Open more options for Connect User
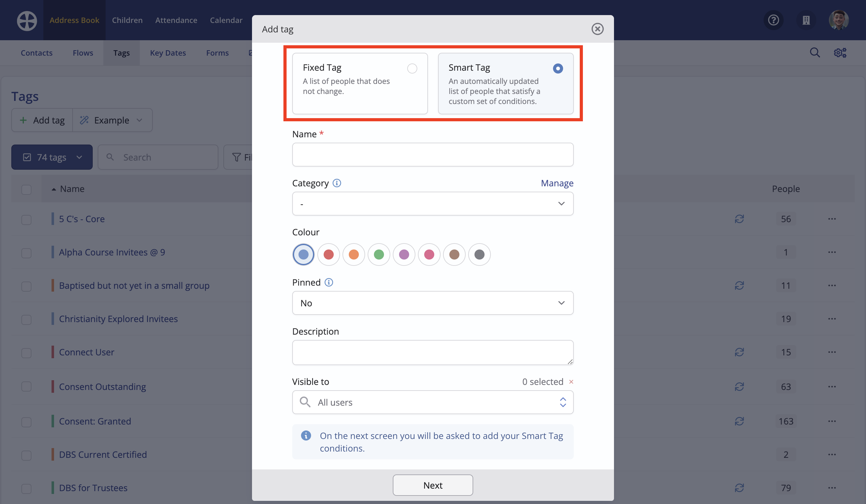The image size is (866, 504). (832, 352)
